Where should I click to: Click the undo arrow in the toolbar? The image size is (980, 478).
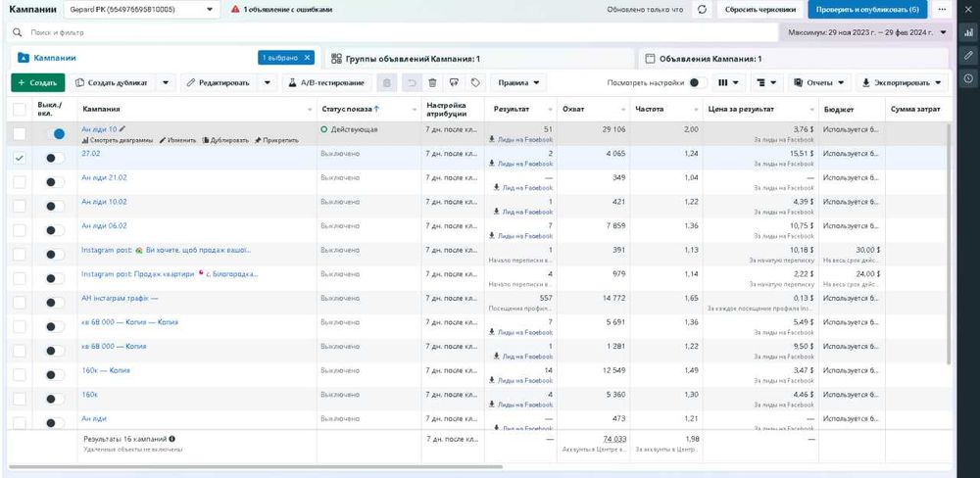click(412, 82)
